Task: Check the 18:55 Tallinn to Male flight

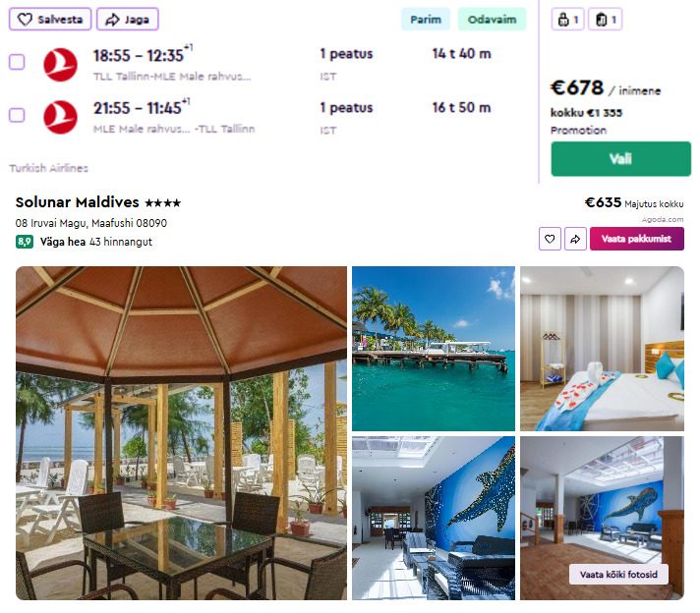Action: pos(17,62)
